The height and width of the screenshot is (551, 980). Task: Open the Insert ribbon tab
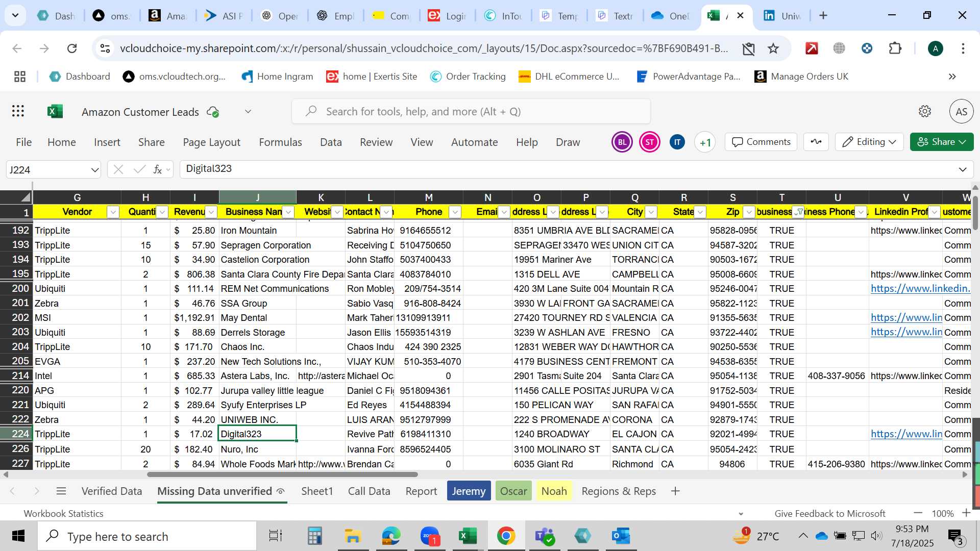point(107,142)
